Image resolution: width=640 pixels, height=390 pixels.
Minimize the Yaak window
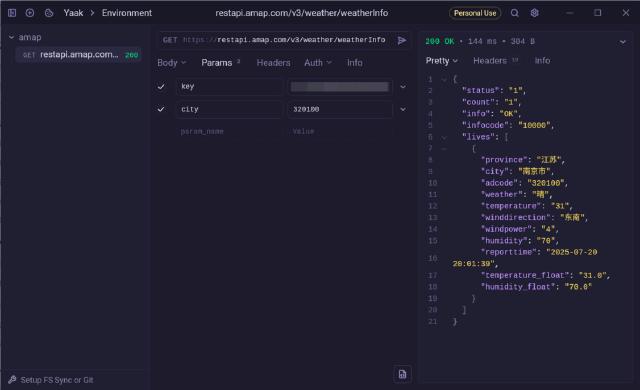point(570,13)
